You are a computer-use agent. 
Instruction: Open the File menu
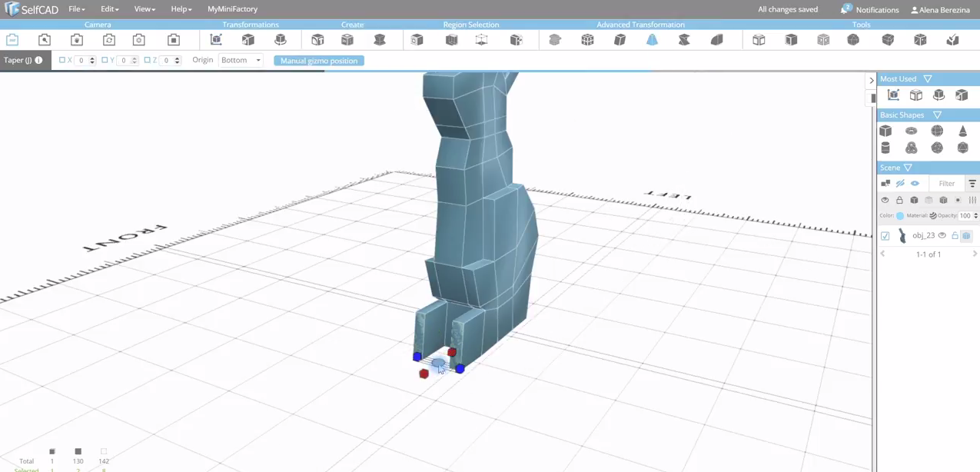pos(77,9)
